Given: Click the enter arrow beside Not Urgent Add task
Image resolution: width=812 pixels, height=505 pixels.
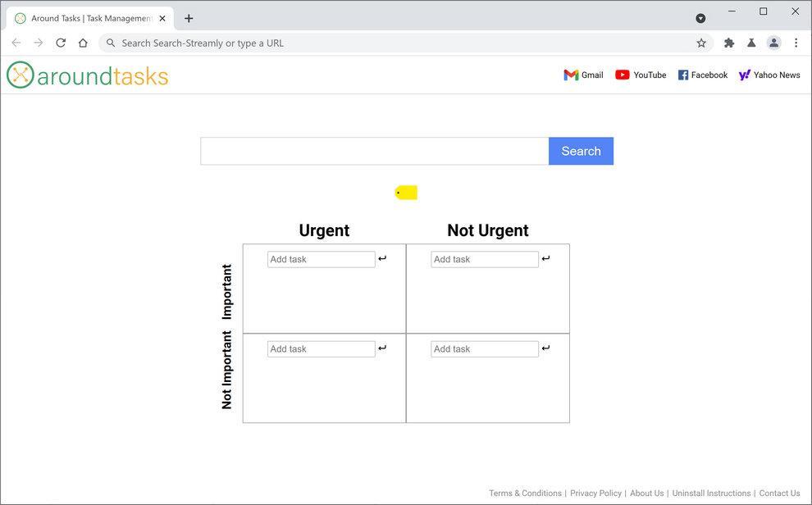Looking at the screenshot, I should (545, 257).
